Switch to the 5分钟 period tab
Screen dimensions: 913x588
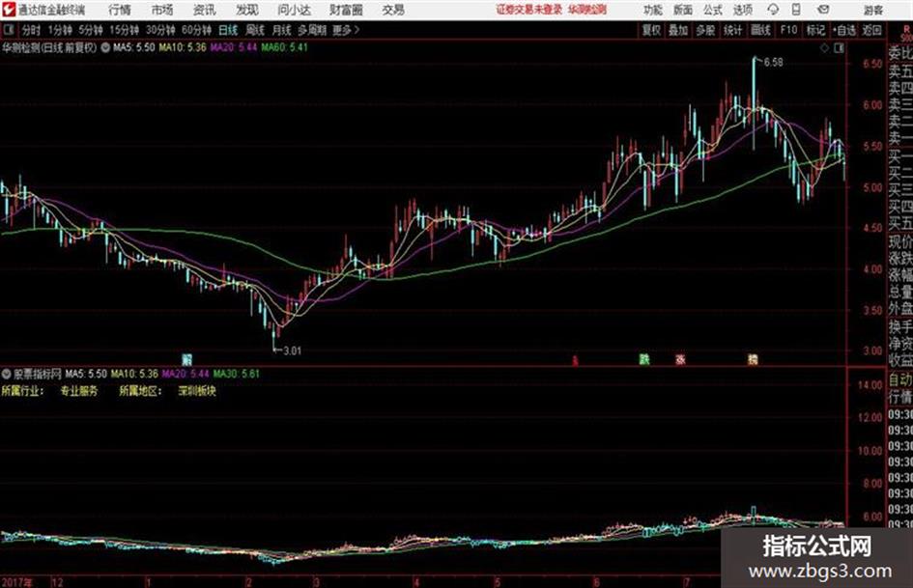click(x=90, y=30)
